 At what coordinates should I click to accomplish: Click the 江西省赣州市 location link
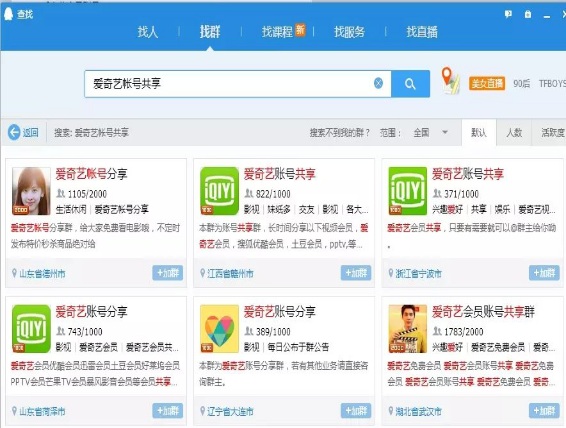tap(230, 274)
